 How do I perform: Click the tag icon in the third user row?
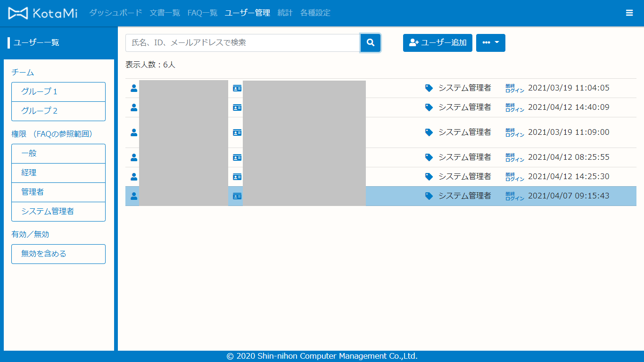tap(429, 132)
